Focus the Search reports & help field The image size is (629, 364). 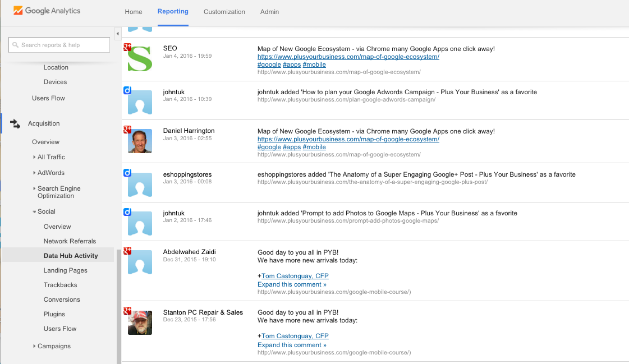click(59, 45)
